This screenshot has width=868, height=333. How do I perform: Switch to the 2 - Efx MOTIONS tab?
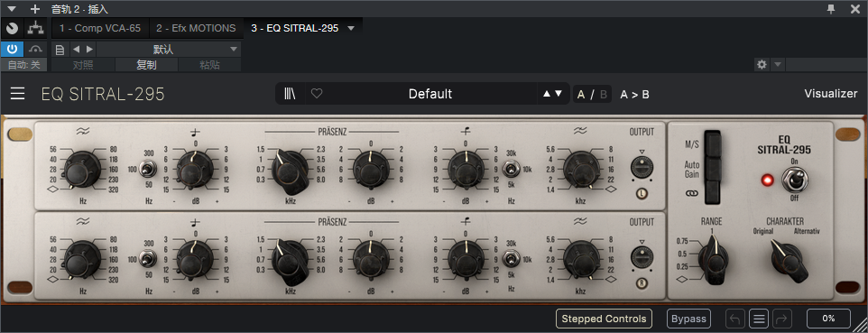click(x=196, y=28)
